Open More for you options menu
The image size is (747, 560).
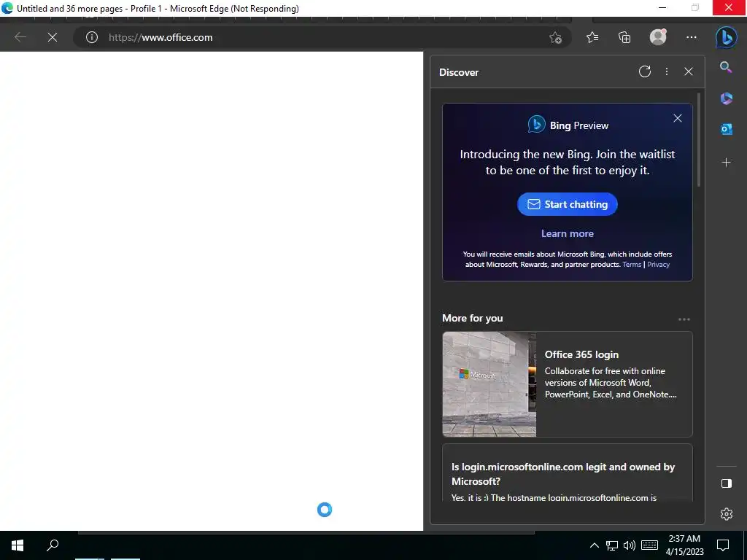click(x=684, y=319)
